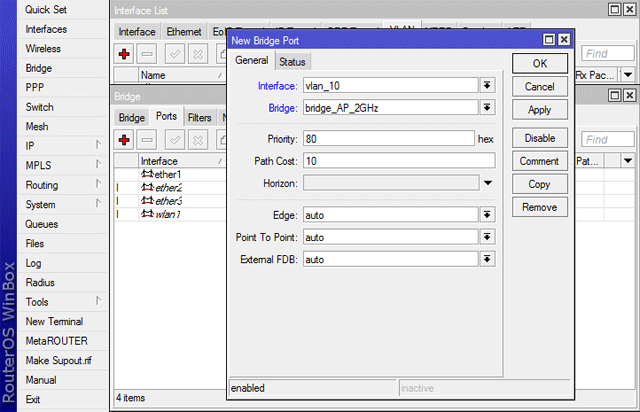The height and width of the screenshot is (412, 640).
Task: Click the red plus add button in Interface List
Action: (124, 54)
